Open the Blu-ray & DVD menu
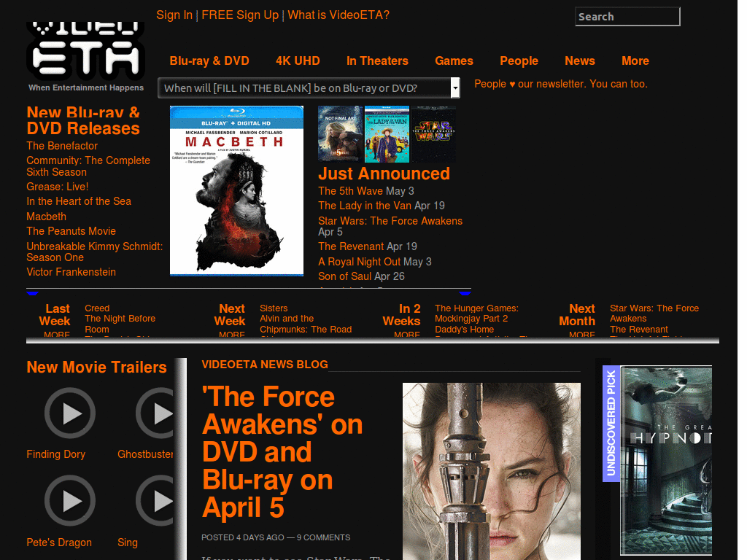The height and width of the screenshot is (560, 747). tap(209, 61)
